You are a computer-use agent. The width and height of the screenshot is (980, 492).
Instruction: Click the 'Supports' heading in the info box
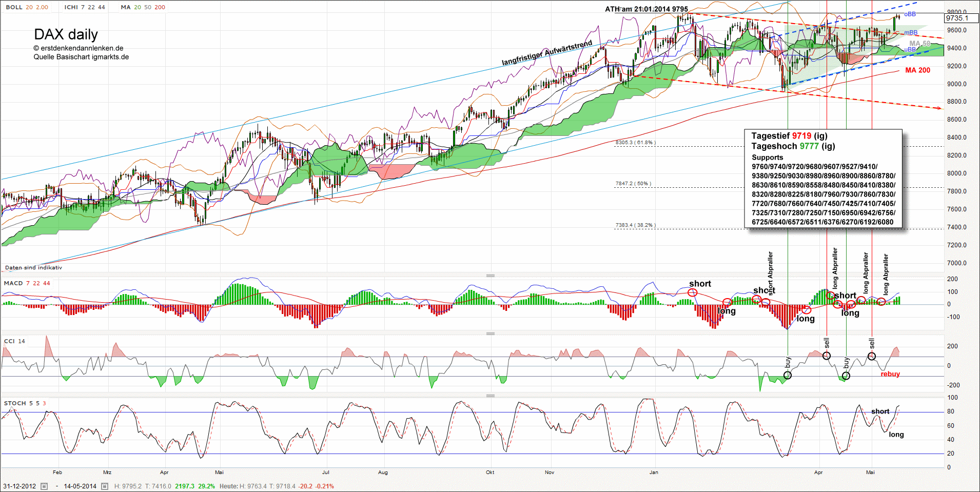point(768,158)
